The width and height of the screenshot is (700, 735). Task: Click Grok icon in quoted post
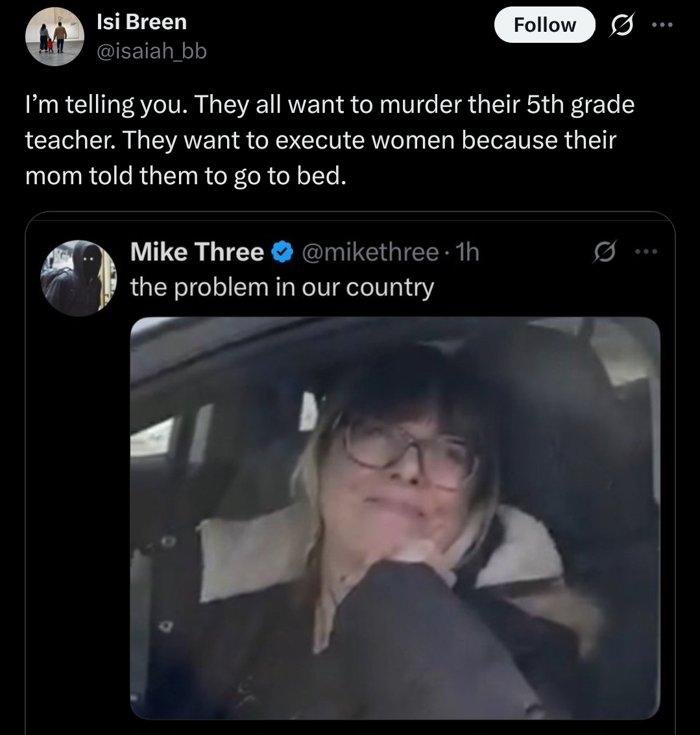click(x=603, y=252)
